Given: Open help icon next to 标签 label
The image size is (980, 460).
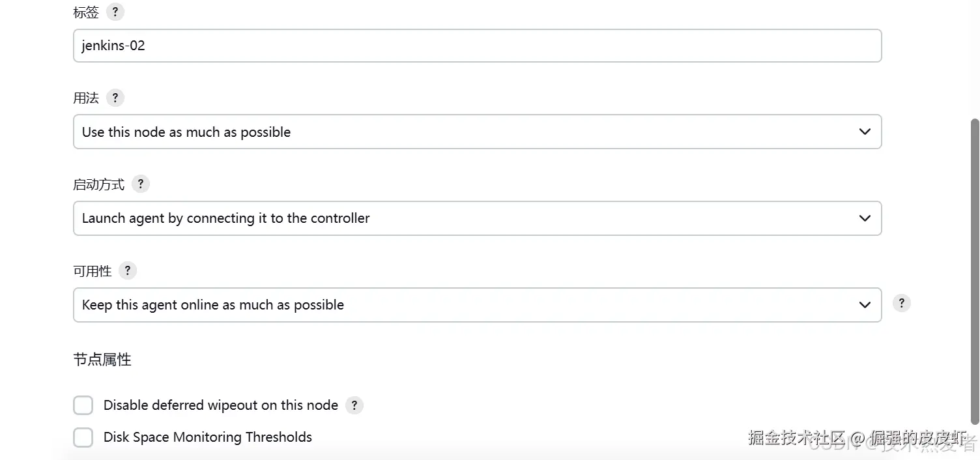Looking at the screenshot, I should [x=115, y=12].
